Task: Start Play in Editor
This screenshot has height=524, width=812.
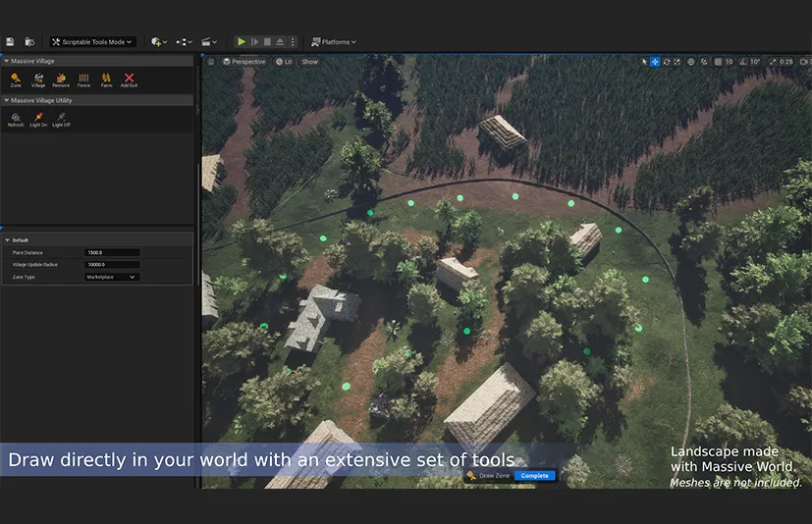Action: coord(242,42)
